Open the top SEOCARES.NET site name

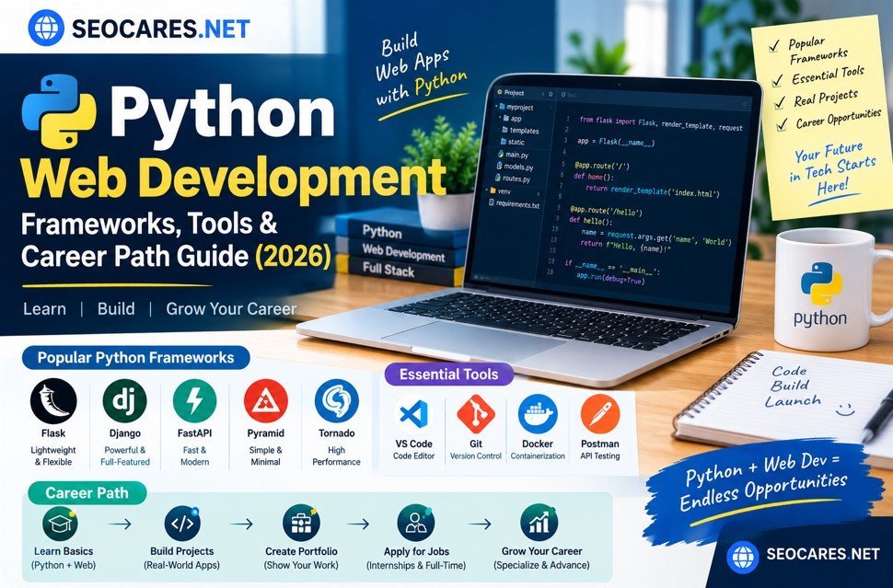[x=160, y=28]
